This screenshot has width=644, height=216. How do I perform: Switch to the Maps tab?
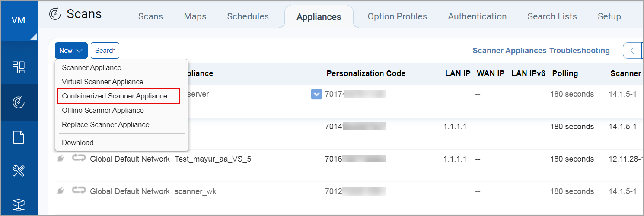pos(195,16)
